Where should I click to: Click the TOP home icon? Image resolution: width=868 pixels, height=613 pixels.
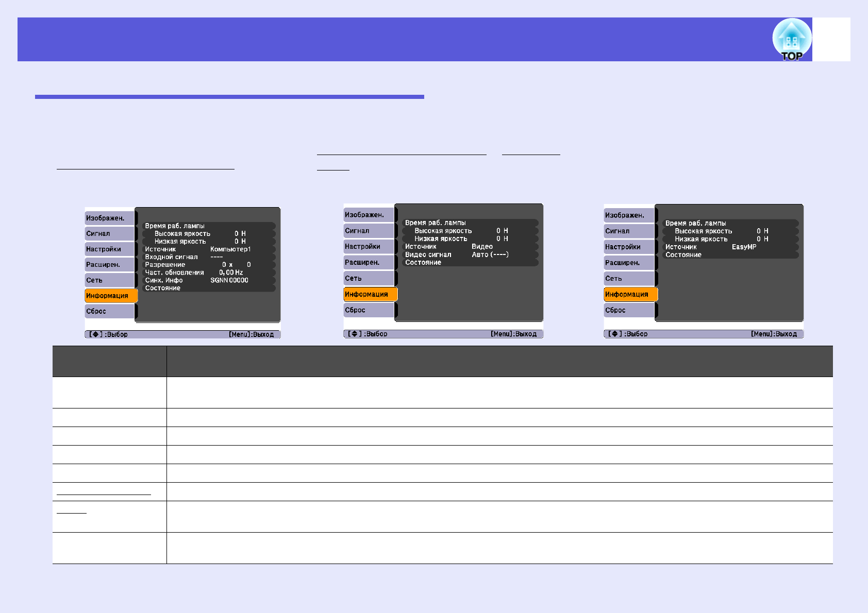click(x=791, y=40)
